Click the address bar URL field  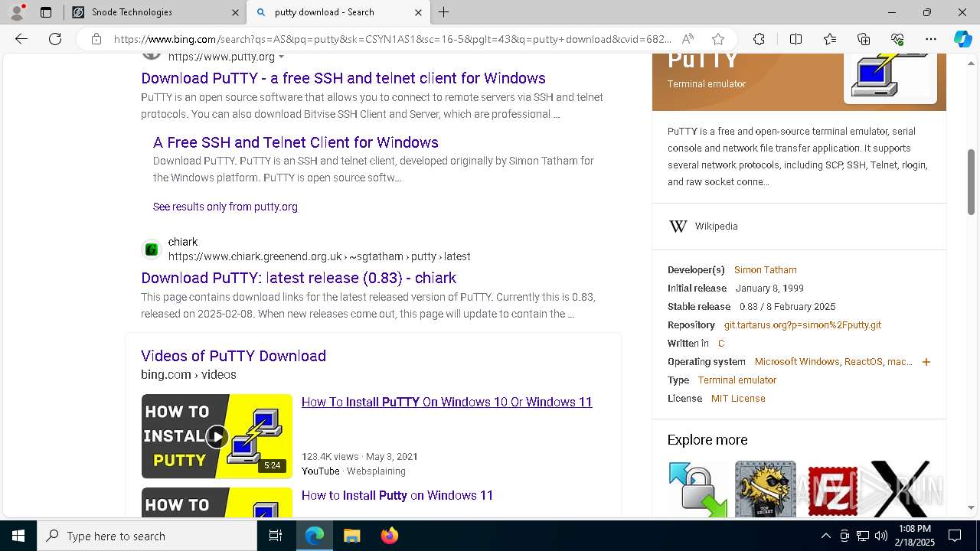(x=392, y=39)
